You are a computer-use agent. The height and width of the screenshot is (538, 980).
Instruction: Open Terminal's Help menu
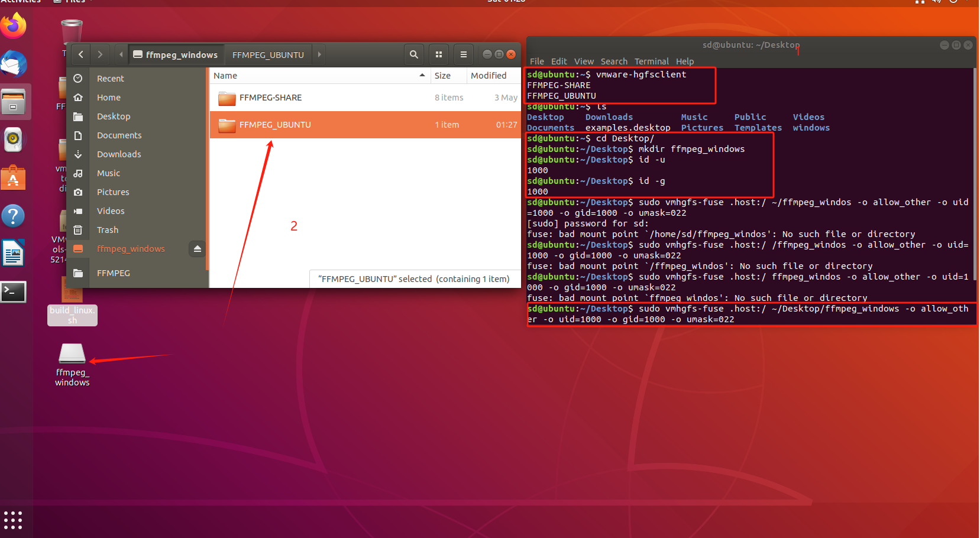pos(685,61)
